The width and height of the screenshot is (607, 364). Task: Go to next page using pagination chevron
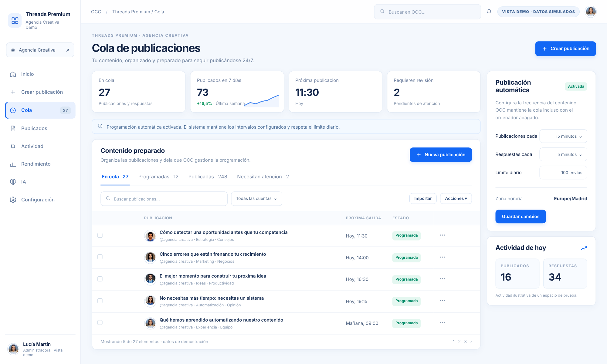point(471,342)
